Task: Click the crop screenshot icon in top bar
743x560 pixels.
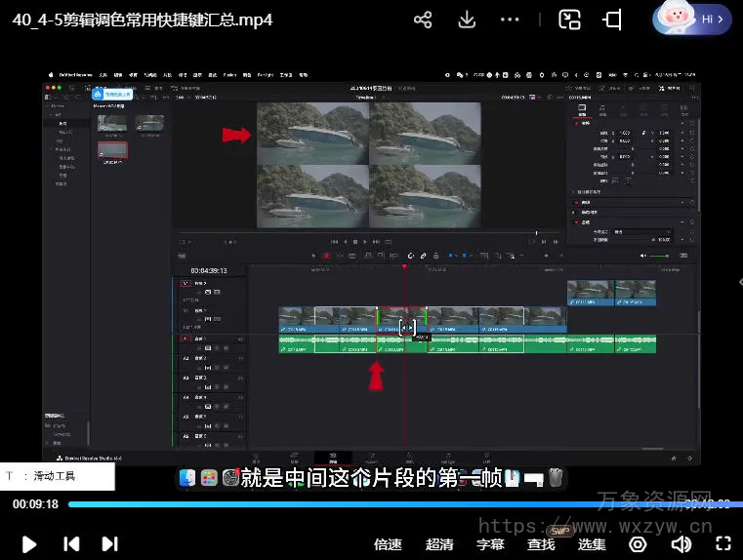Action: pyautogui.click(x=613, y=20)
